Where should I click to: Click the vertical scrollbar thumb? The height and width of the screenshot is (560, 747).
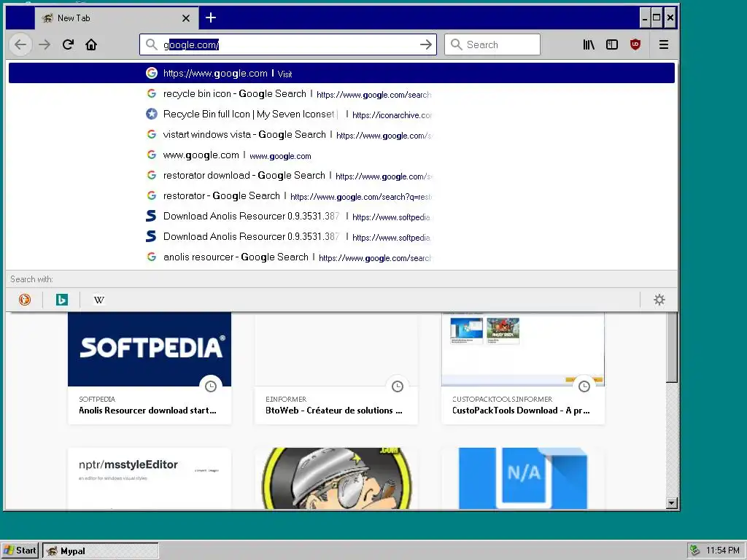coord(672,348)
